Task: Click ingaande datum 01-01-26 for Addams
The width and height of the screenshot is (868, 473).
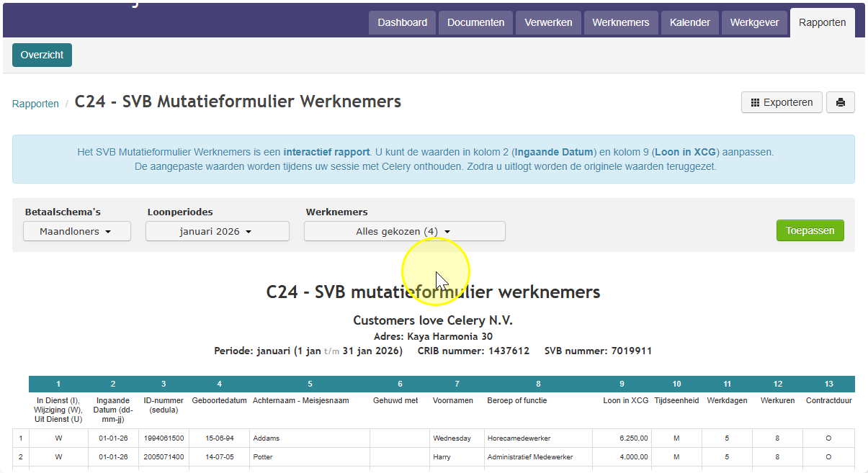Action: click(114, 438)
